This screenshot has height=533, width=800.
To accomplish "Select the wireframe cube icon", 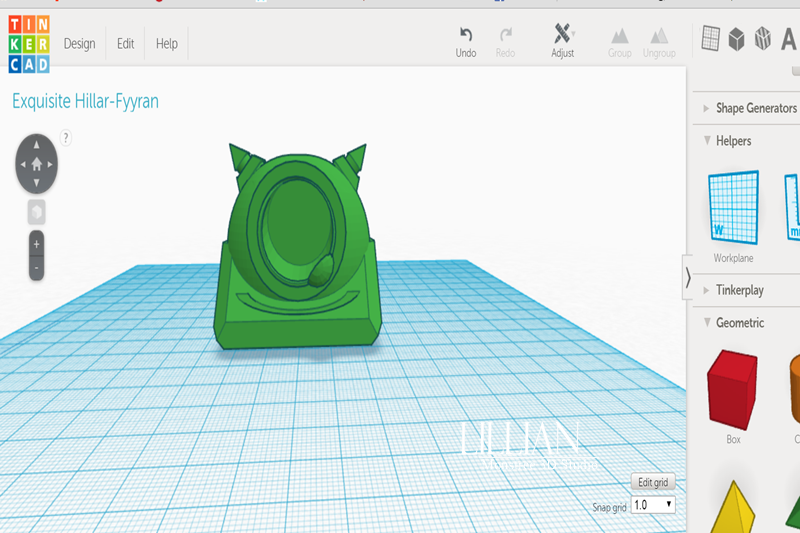I will (763, 38).
